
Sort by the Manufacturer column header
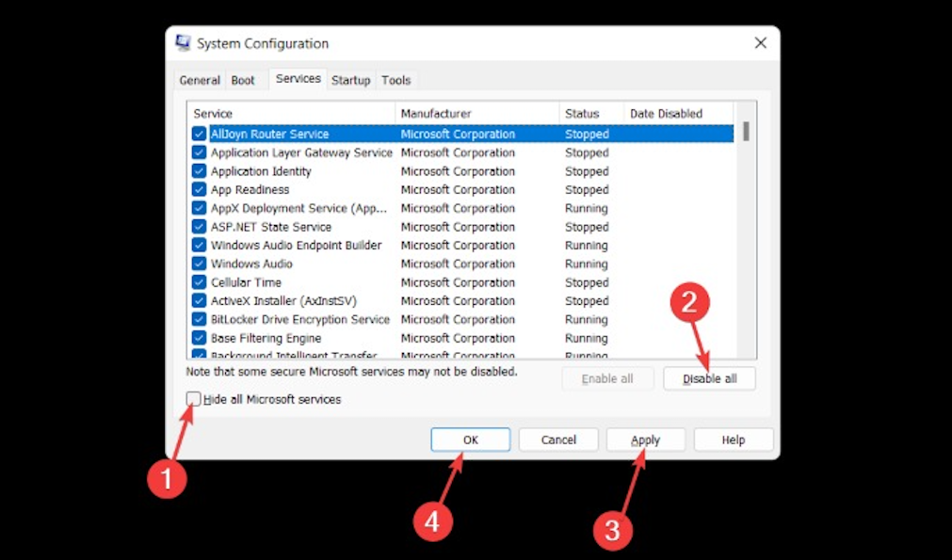477,114
